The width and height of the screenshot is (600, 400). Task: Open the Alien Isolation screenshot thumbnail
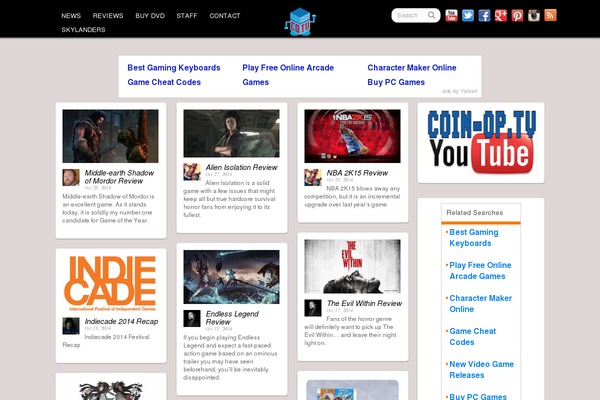[x=232, y=133]
